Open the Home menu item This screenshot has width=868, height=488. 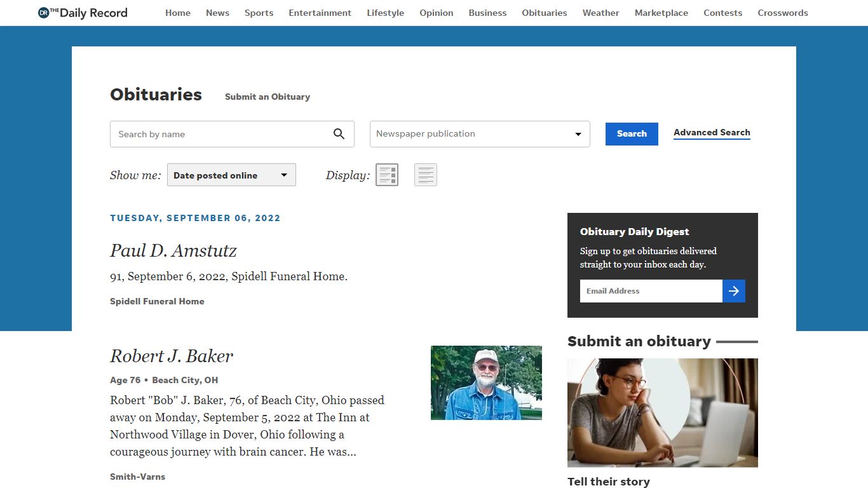178,13
